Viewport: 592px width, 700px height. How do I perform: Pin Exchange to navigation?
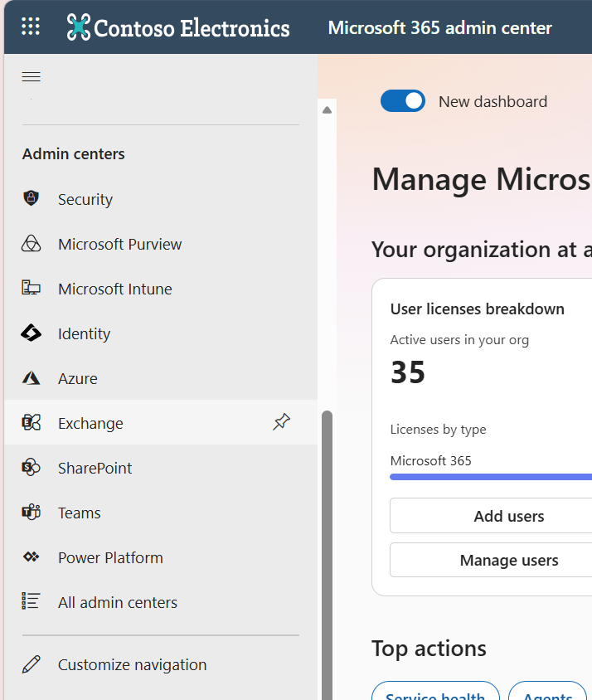coord(282,422)
